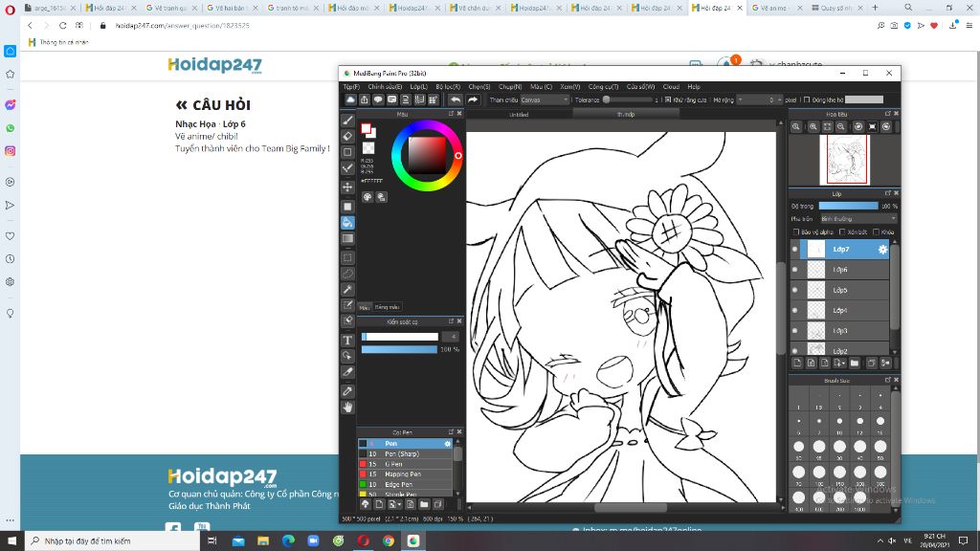Open Pen brush settings gear
This screenshot has width=980, height=551.
[448, 444]
